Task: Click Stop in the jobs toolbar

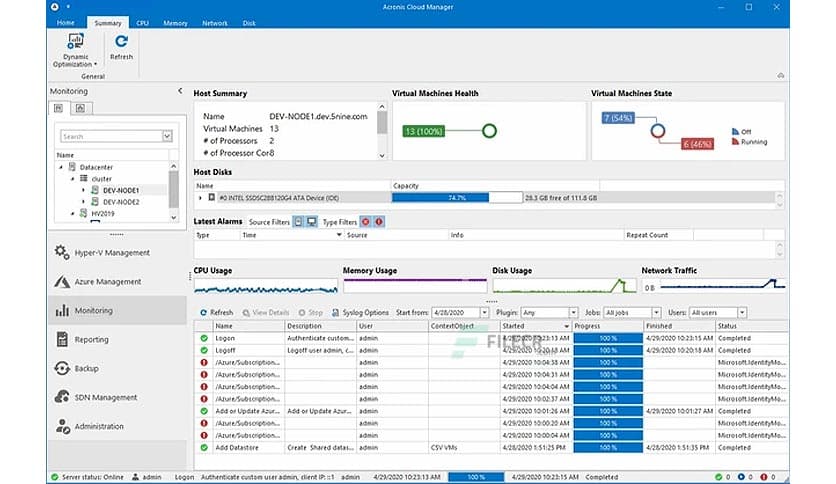Action: click(311, 313)
